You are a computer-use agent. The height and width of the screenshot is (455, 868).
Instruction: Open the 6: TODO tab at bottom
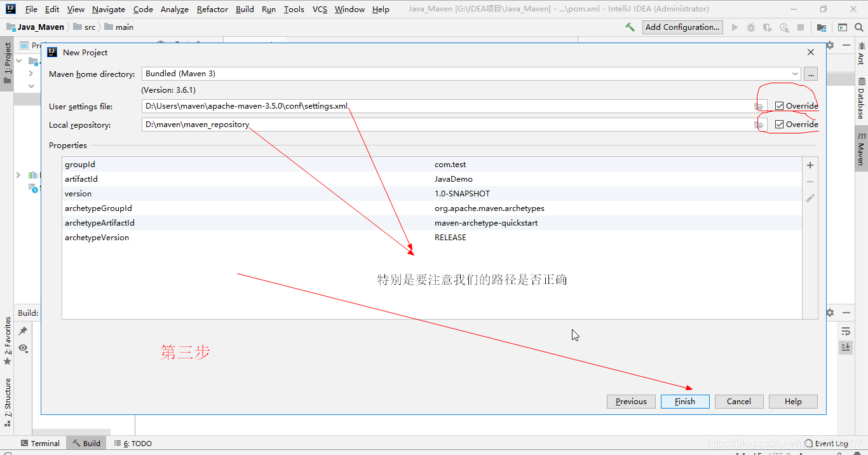coord(133,444)
